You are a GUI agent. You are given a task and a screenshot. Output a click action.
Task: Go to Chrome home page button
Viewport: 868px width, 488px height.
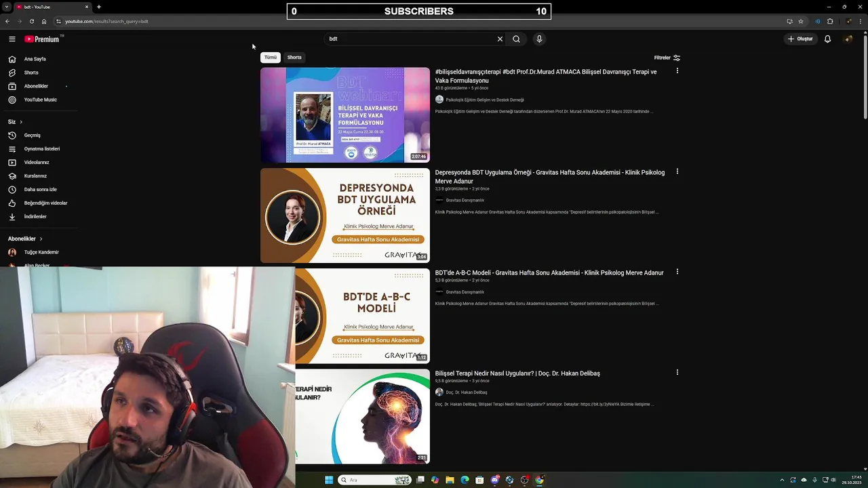coord(44,21)
